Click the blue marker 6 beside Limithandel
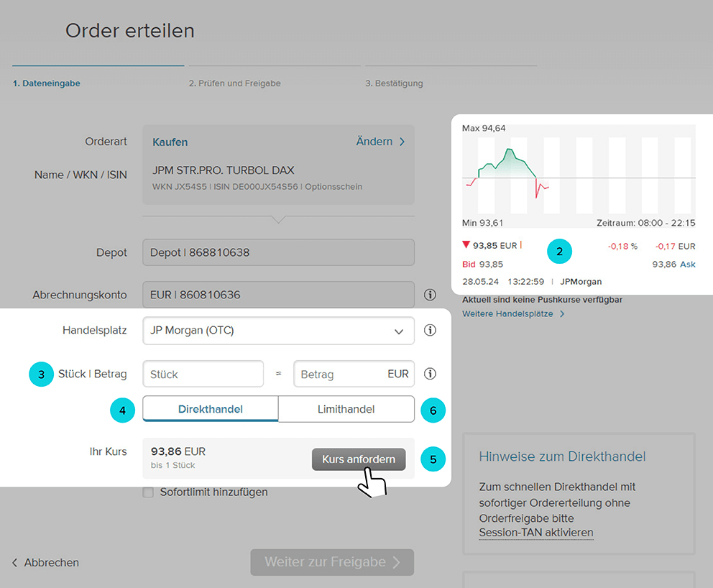 [x=433, y=410]
